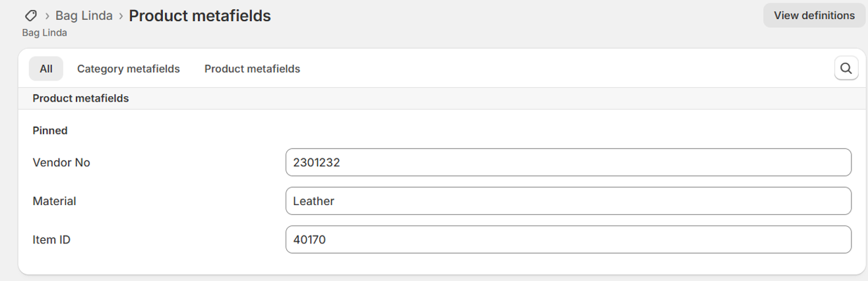Click into the Material text field
Viewport: 868px width, 281px height.
[x=568, y=201]
